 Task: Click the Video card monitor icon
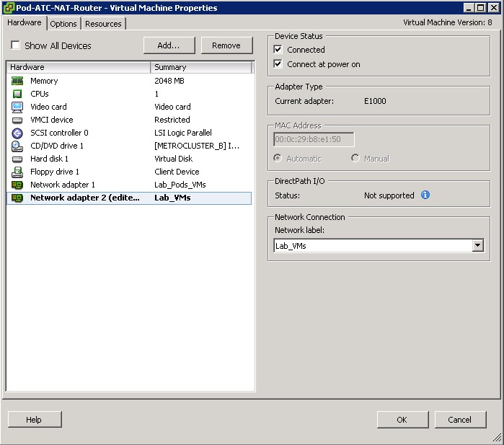[17, 107]
